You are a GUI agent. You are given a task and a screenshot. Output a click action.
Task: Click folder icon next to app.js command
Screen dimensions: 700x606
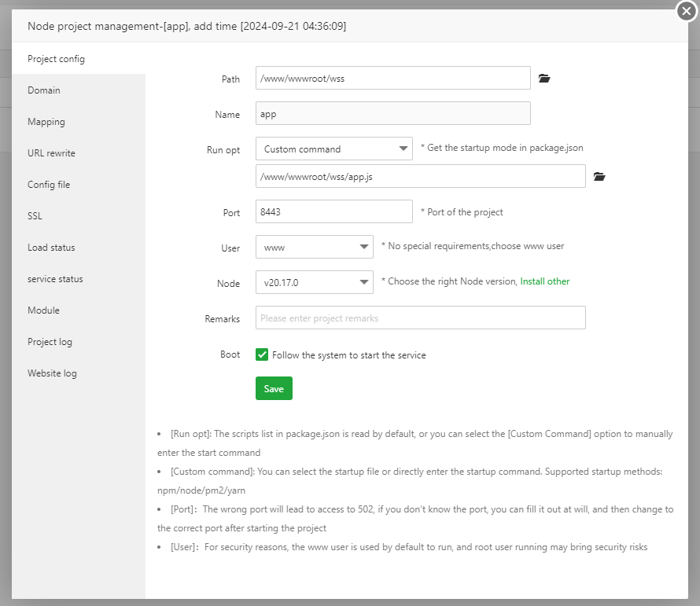[599, 177]
